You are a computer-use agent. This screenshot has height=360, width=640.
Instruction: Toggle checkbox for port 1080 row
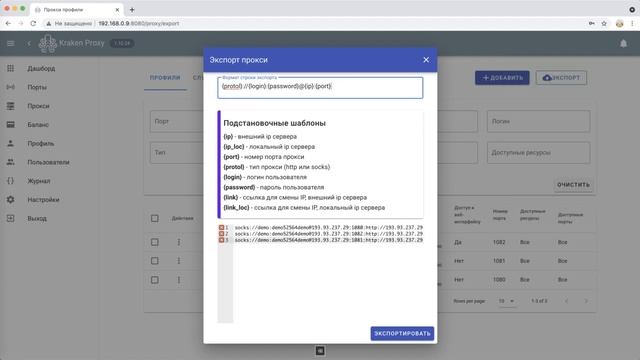click(155, 280)
